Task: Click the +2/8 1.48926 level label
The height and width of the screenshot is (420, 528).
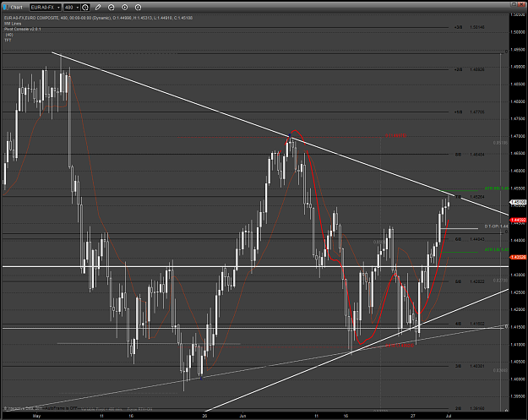Action: pos(469,70)
